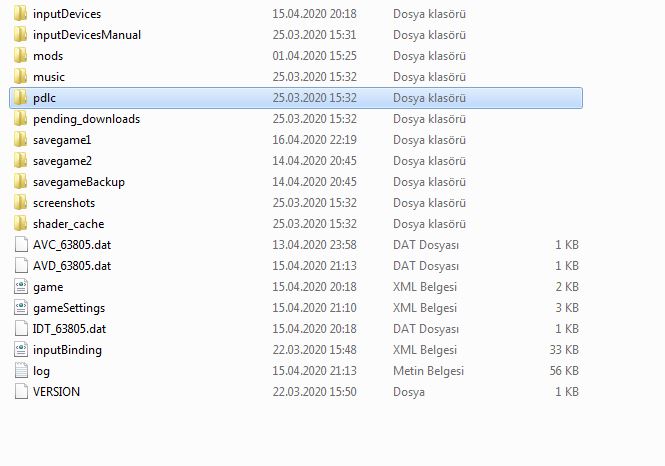
Task: Click DAT Dosyası type in IDT_63805.dat row
Action: tap(426, 329)
